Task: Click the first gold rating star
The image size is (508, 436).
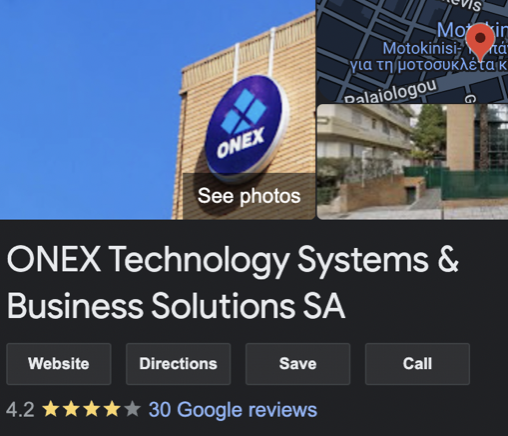Action: tap(51, 409)
